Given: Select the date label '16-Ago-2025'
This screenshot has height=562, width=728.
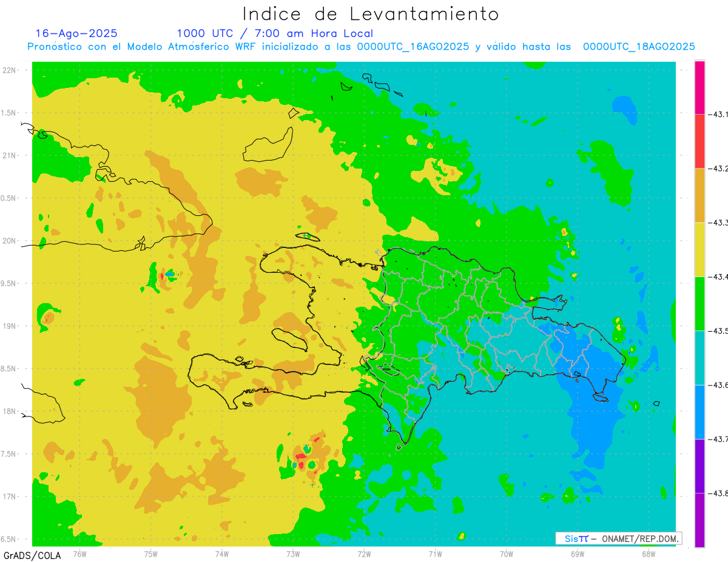Looking at the screenshot, I should pos(76,33).
